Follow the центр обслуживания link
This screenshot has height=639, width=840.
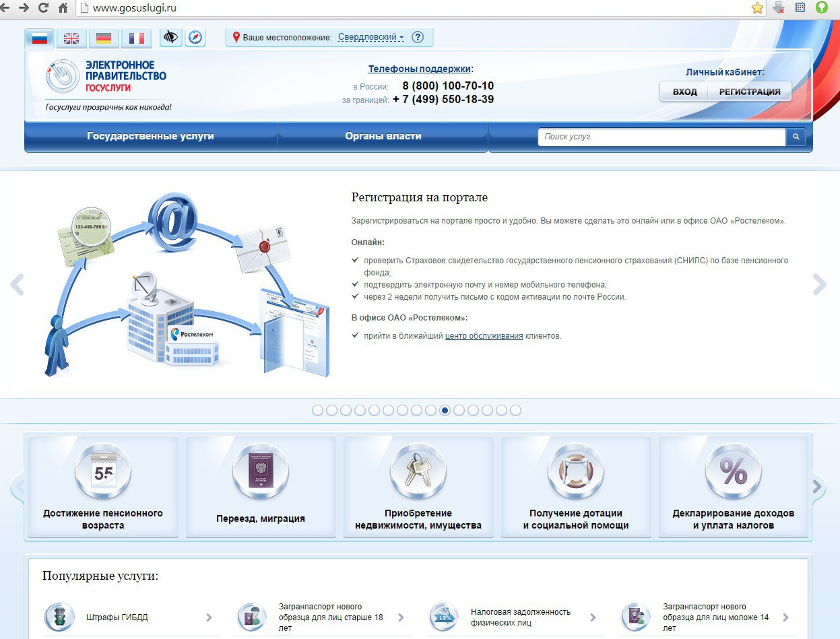pos(484,336)
